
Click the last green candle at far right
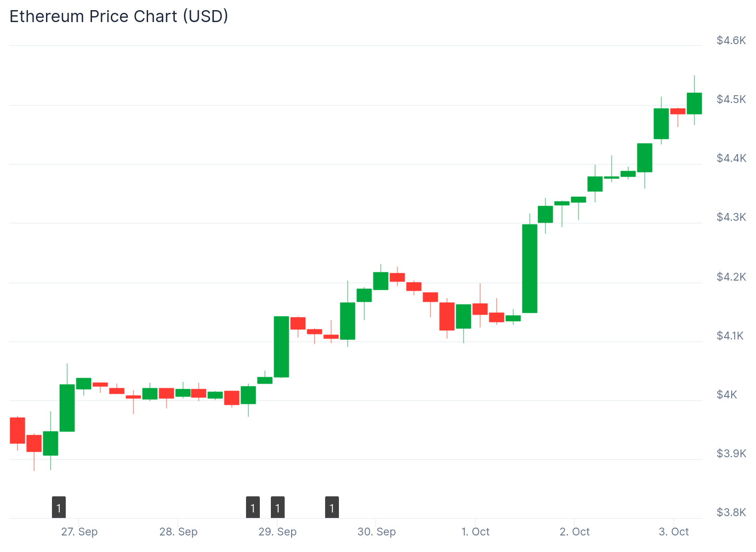694,103
